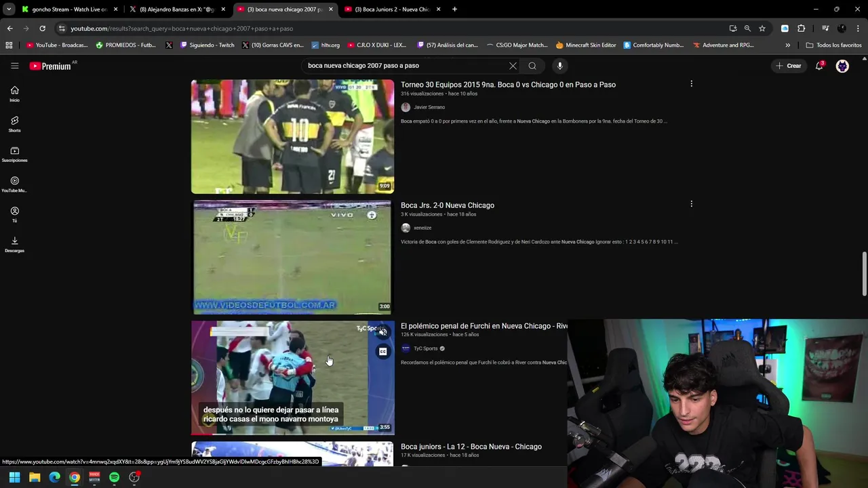Open the Chrome three-dot menu
Screen dimensions: 868x488
tap(858, 28)
